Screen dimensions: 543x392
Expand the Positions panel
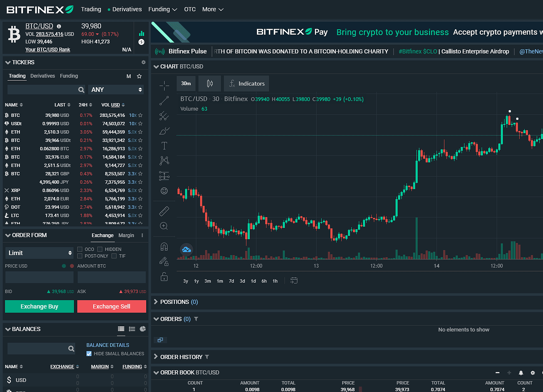[156, 302]
